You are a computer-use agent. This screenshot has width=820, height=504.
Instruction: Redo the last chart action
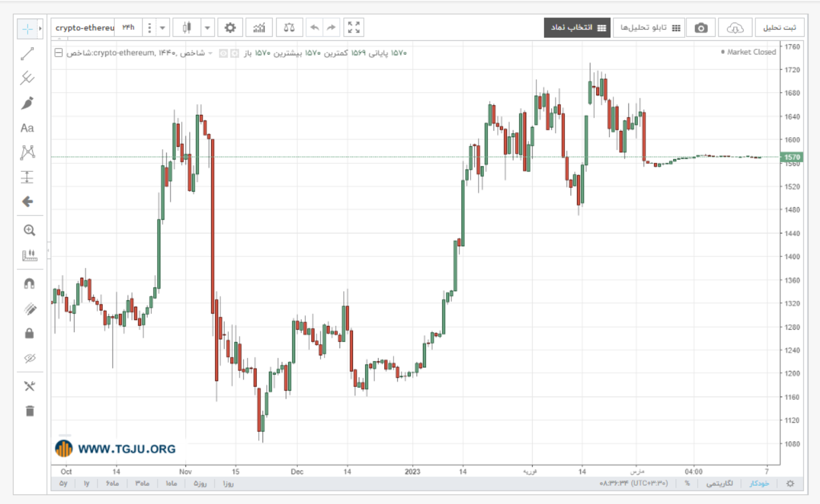(x=331, y=28)
